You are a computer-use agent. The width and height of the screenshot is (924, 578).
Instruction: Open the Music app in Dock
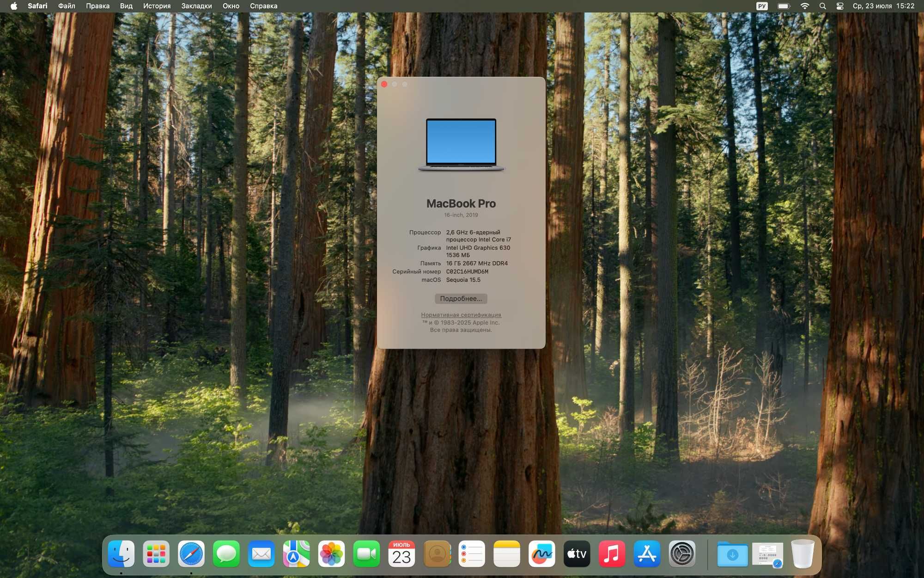pyautogui.click(x=613, y=553)
